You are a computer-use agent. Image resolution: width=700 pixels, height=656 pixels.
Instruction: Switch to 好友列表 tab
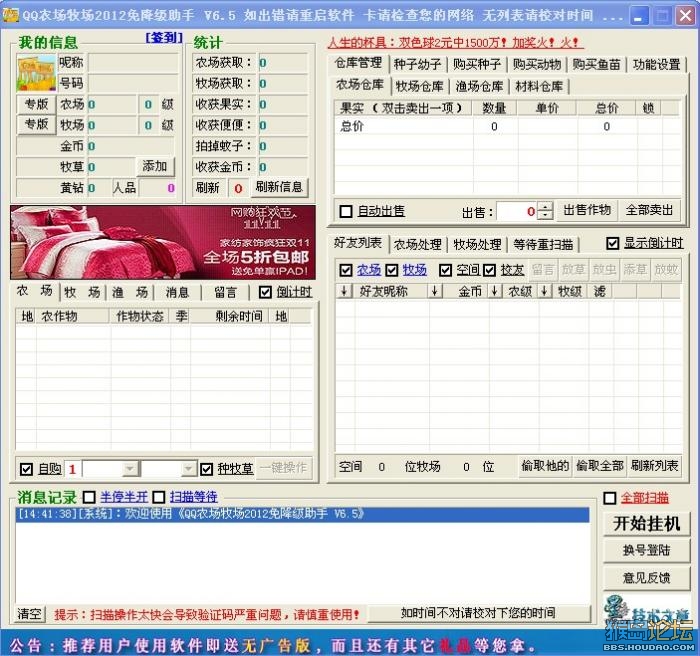(x=358, y=242)
